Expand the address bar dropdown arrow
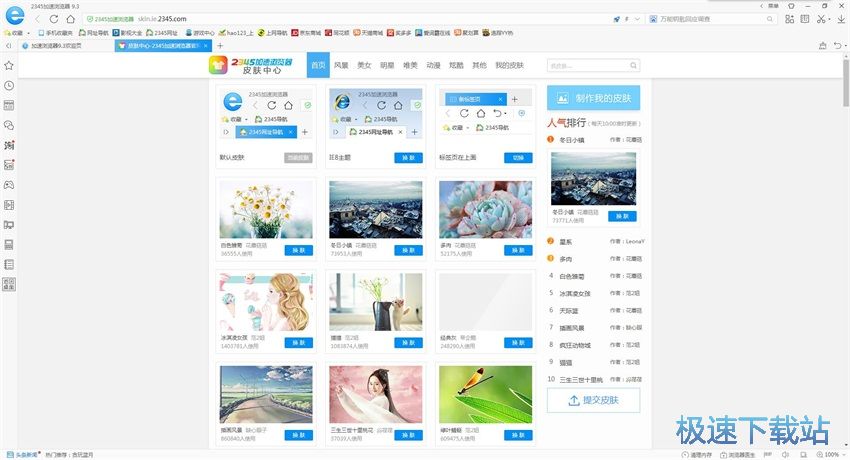Screen dimensions: 850x460 pyautogui.click(x=638, y=19)
